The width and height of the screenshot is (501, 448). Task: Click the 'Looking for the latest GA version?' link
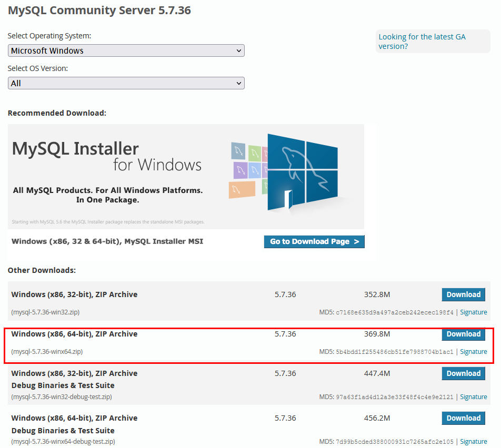click(422, 42)
